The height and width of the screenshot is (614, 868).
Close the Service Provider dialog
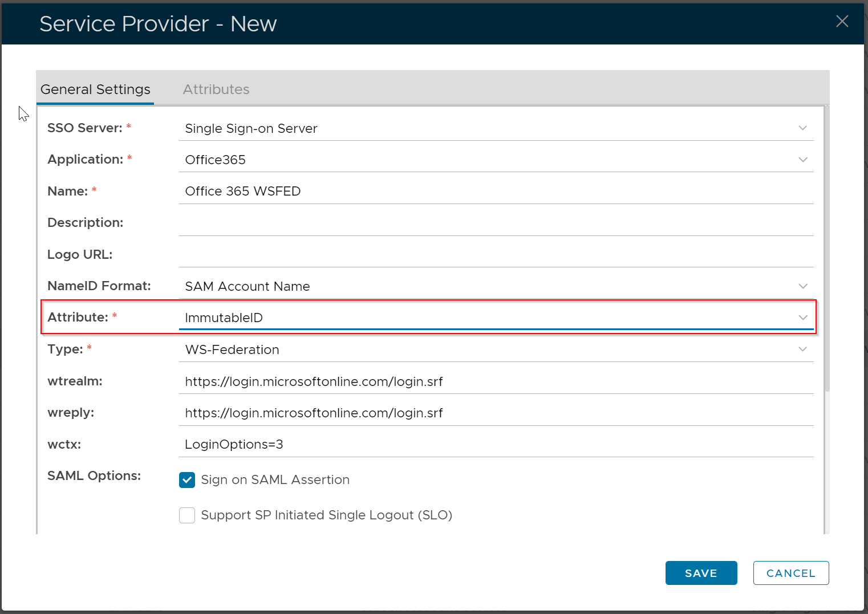coord(842,22)
